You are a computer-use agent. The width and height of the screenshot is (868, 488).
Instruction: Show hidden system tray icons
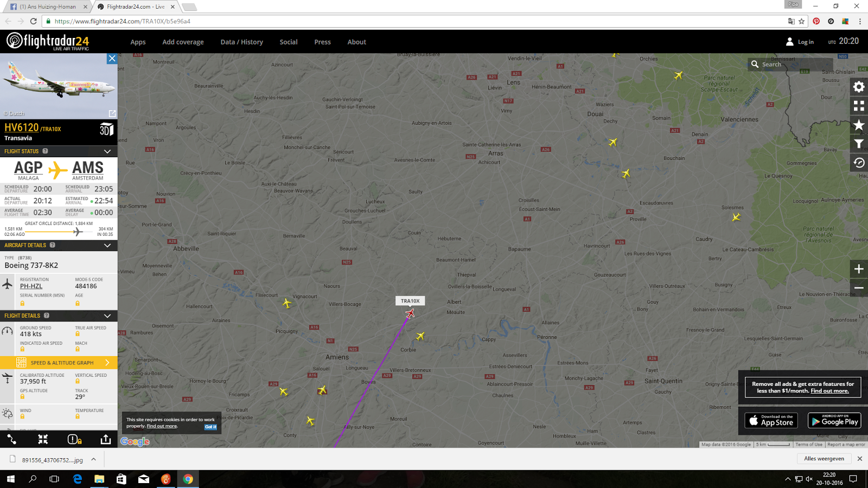click(x=788, y=479)
